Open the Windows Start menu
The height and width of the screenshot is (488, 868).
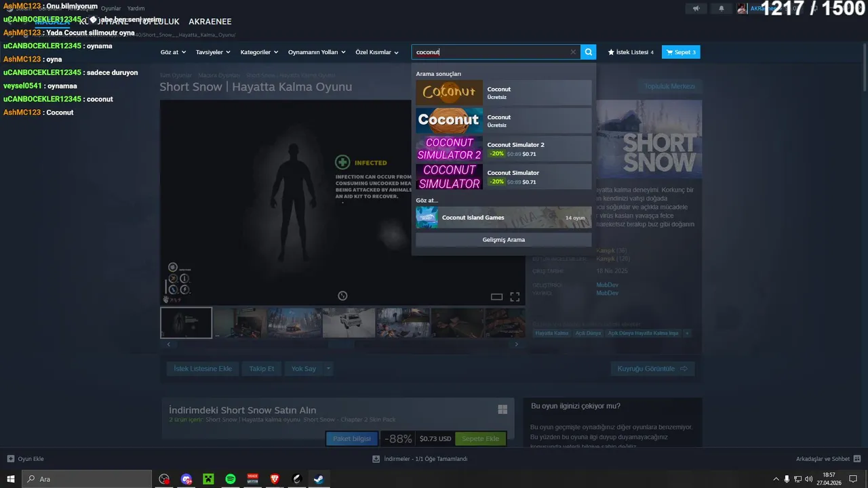click(x=11, y=479)
